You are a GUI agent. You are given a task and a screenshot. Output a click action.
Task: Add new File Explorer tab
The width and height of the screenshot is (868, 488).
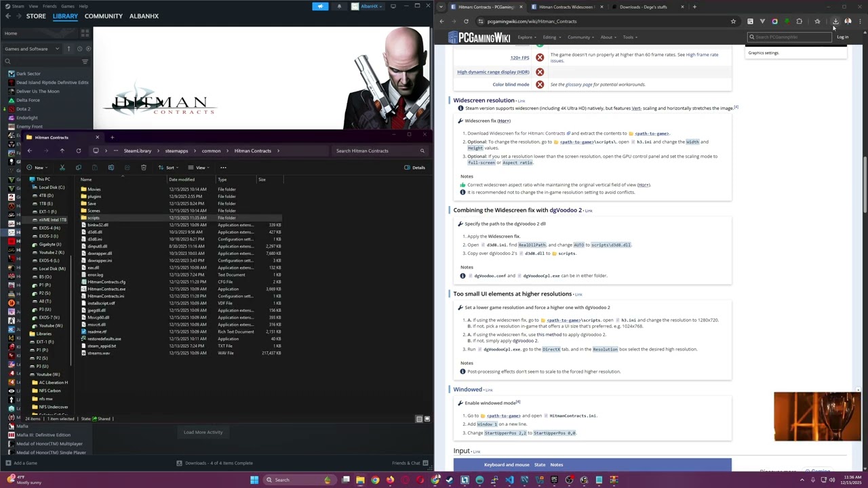click(x=112, y=138)
